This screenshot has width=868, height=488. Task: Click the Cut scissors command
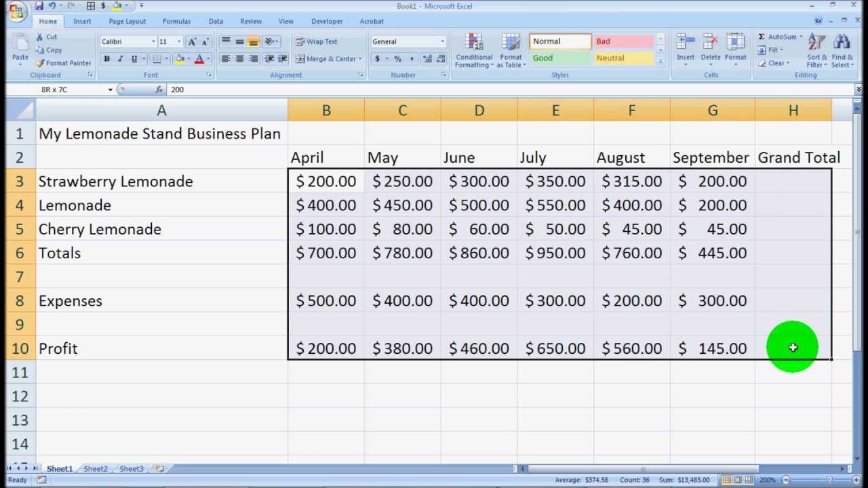(x=46, y=37)
